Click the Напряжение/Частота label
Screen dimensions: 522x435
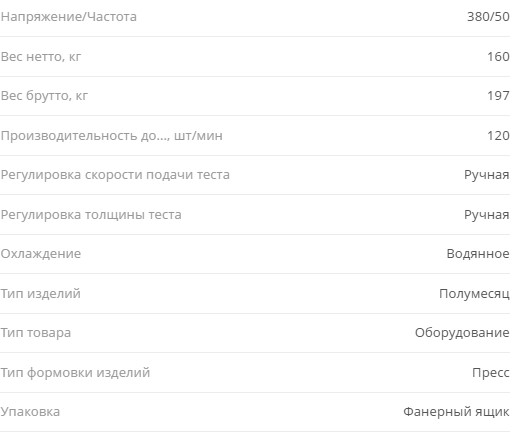coord(69,17)
